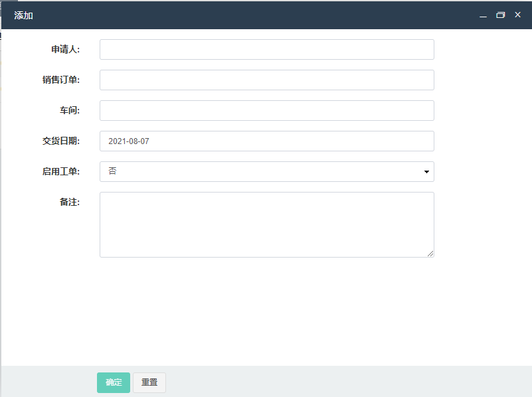Click the 车间 label

pyautogui.click(x=70, y=110)
